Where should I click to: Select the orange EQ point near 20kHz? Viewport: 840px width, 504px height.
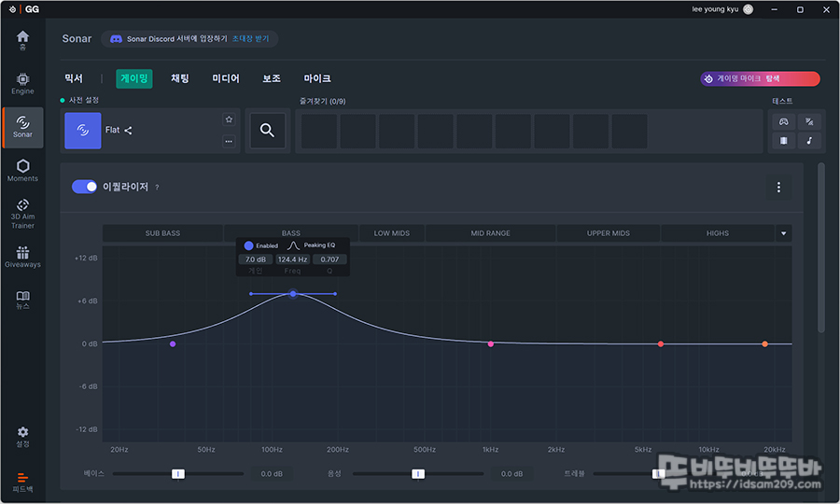pos(765,343)
